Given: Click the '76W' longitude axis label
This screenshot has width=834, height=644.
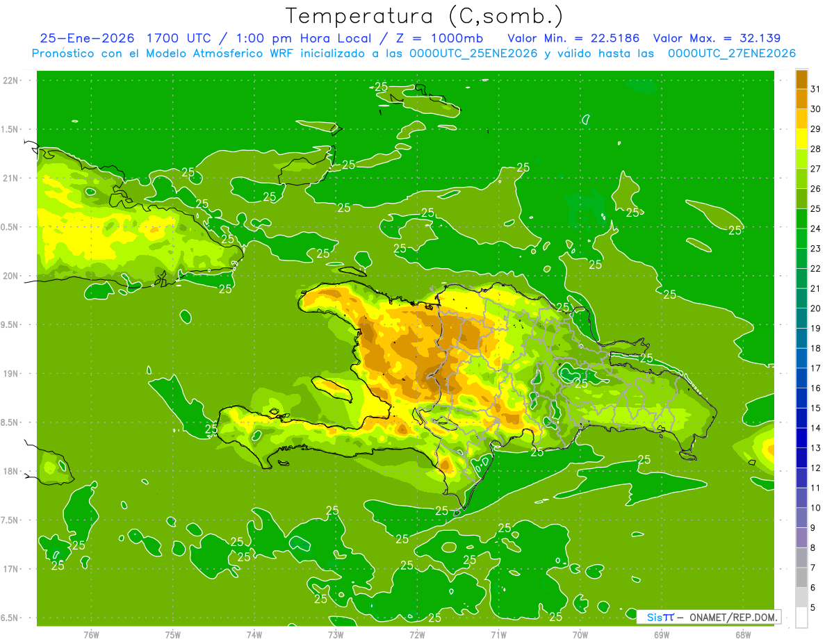Looking at the screenshot, I should click(91, 635).
